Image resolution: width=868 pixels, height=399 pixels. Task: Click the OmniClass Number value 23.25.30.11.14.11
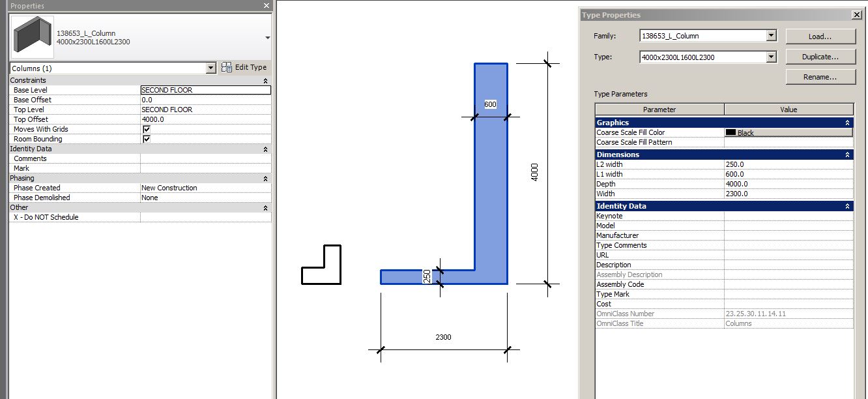(788, 314)
